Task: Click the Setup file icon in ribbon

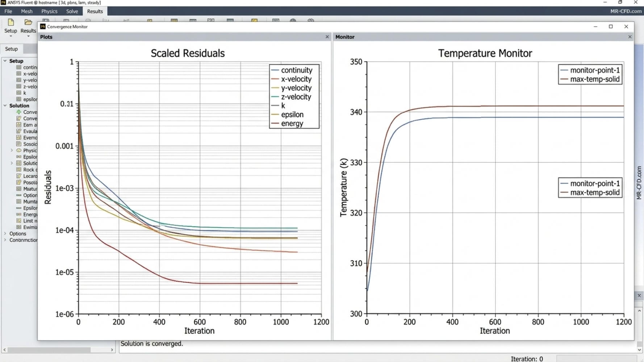Action: 11,22
